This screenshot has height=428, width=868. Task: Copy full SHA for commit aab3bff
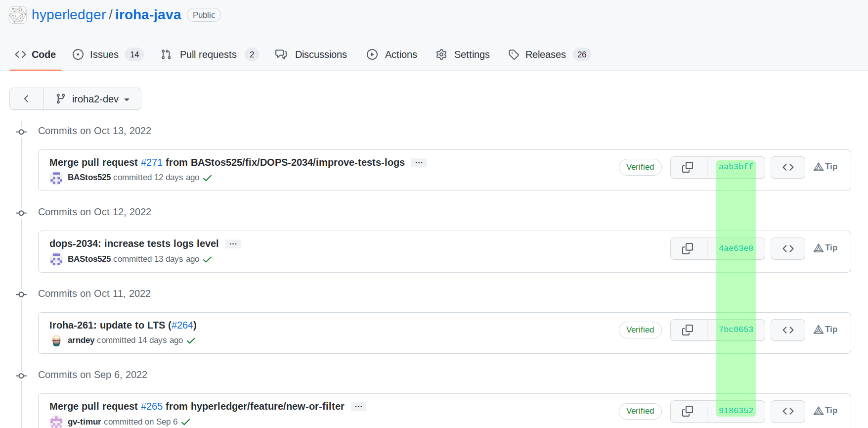click(688, 167)
